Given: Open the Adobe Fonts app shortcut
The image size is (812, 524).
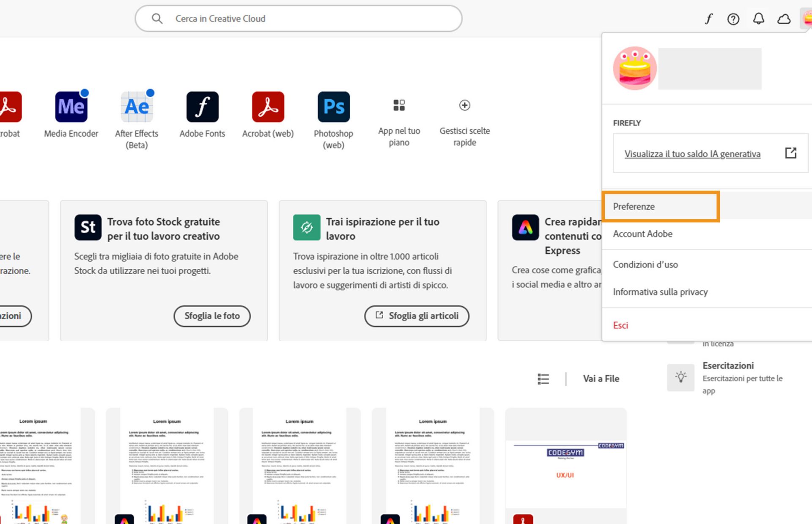Looking at the screenshot, I should coord(202,107).
